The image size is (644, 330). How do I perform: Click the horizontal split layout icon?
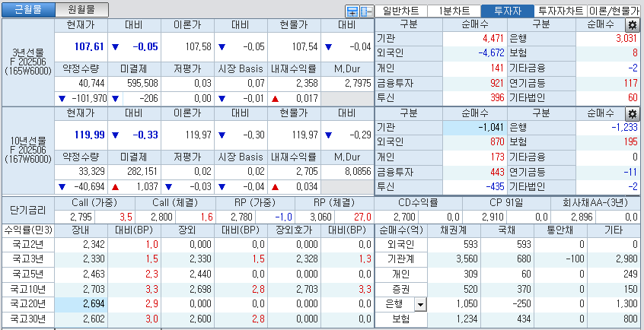pyautogui.click(x=352, y=11)
